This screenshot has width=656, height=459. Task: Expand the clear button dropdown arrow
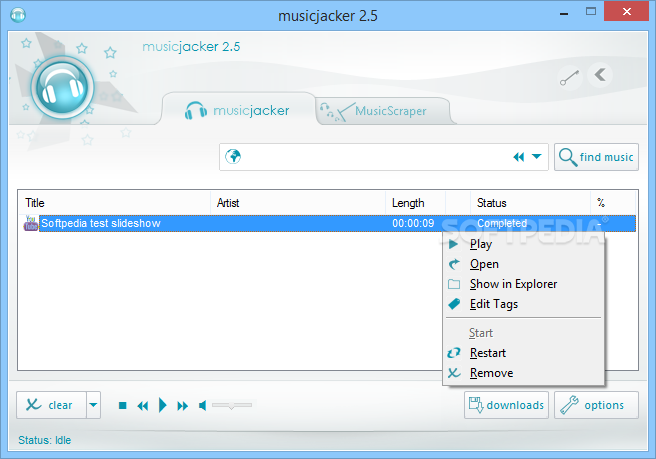93,405
